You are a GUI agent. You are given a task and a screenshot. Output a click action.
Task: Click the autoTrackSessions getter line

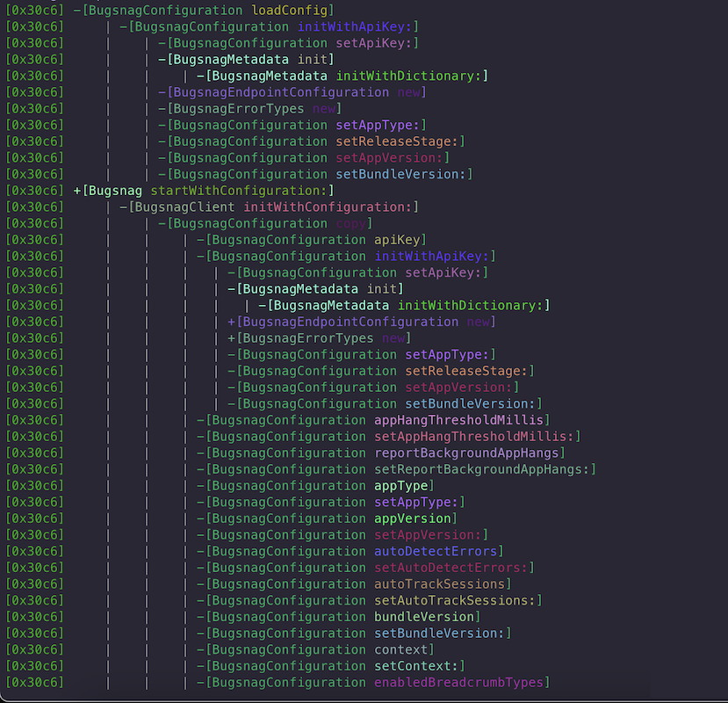click(x=354, y=584)
